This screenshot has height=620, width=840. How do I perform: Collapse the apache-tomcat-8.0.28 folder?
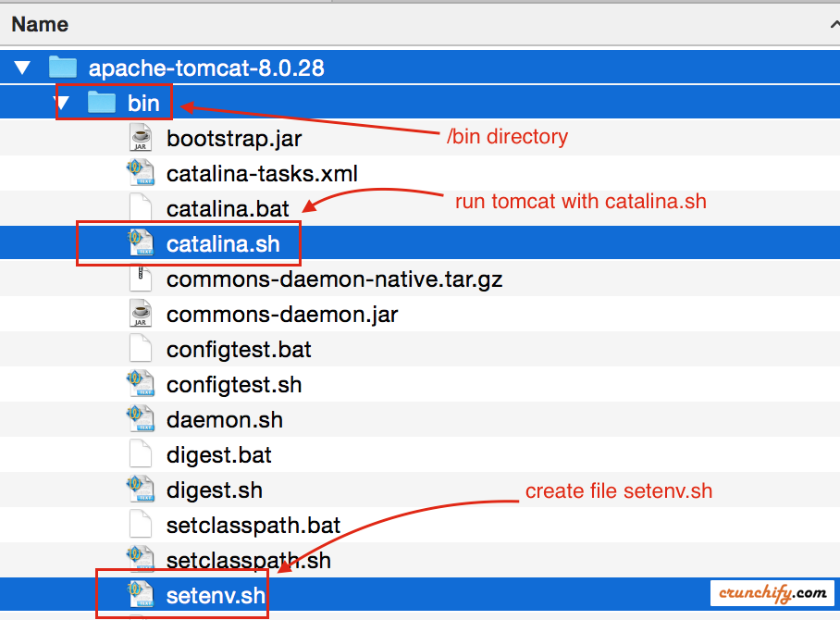[22, 68]
